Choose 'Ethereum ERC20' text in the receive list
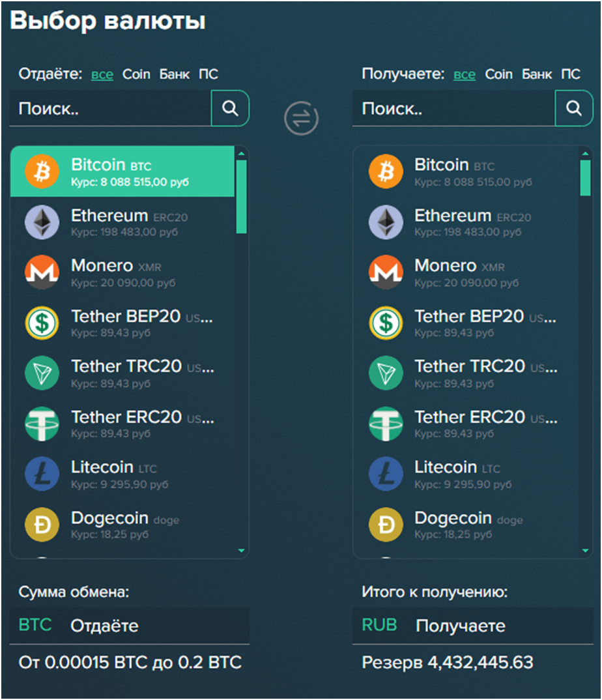602x700 pixels. 473,216
